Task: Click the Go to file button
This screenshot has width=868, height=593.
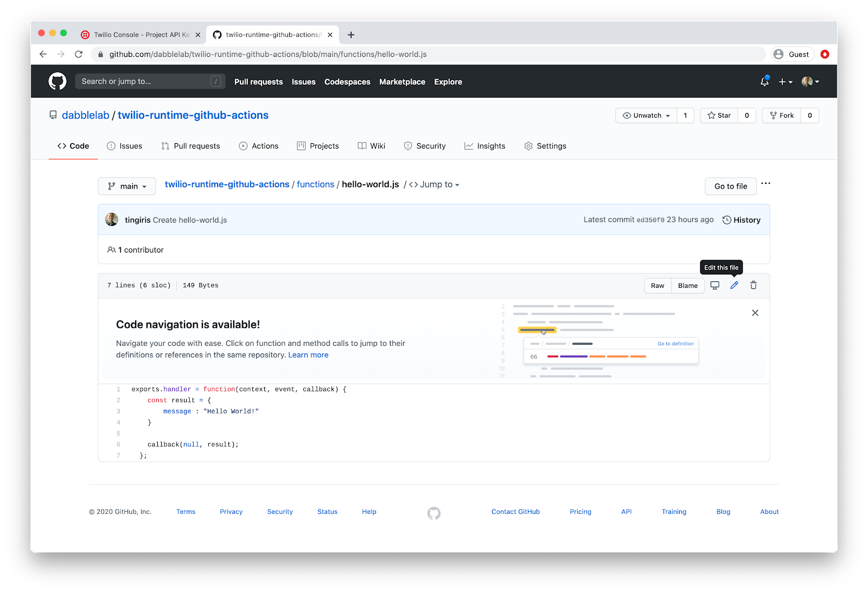Action: pos(731,186)
